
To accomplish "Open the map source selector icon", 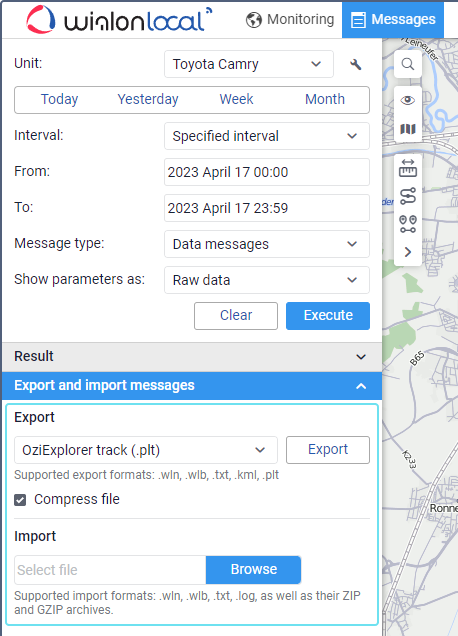I will click(408, 129).
